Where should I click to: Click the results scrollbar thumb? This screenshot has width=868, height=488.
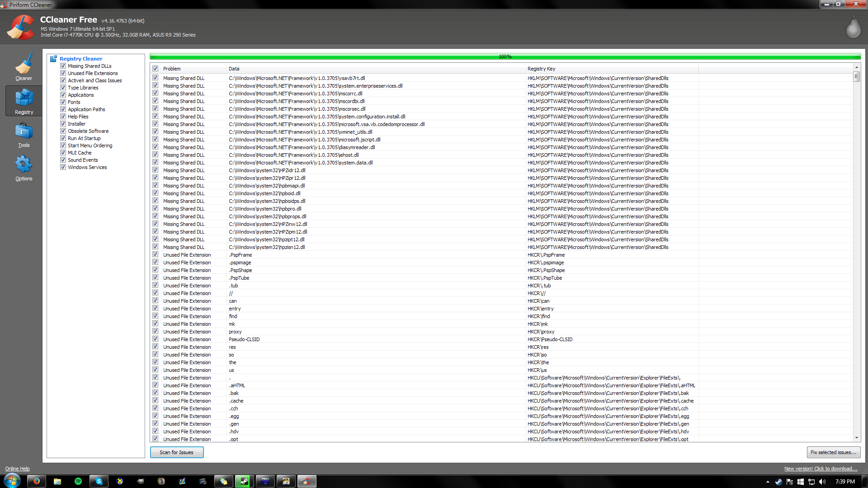coord(856,77)
